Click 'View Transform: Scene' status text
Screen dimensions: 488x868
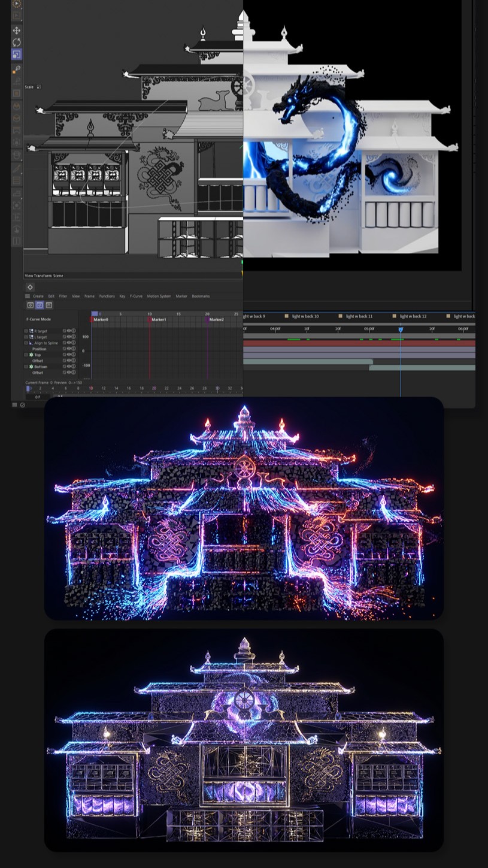(44, 276)
